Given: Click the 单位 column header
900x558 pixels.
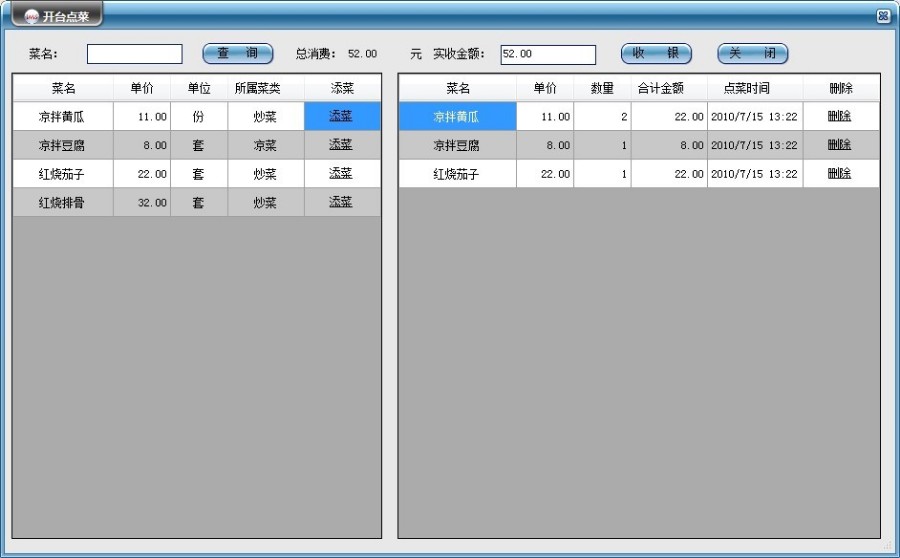Looking at the screenshot, I should pyautogui.click(x=199, y=88).
